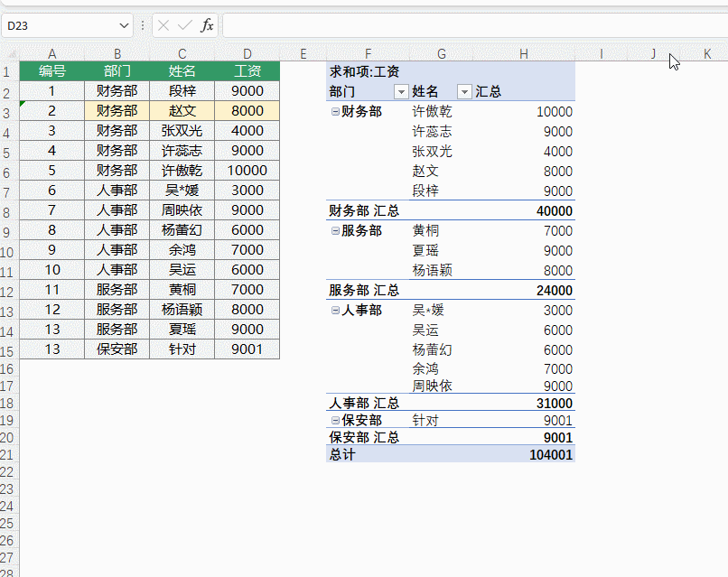Open the Name Box dropdown arrow
This screenshot has height=577, width=728.
[124, 25]
